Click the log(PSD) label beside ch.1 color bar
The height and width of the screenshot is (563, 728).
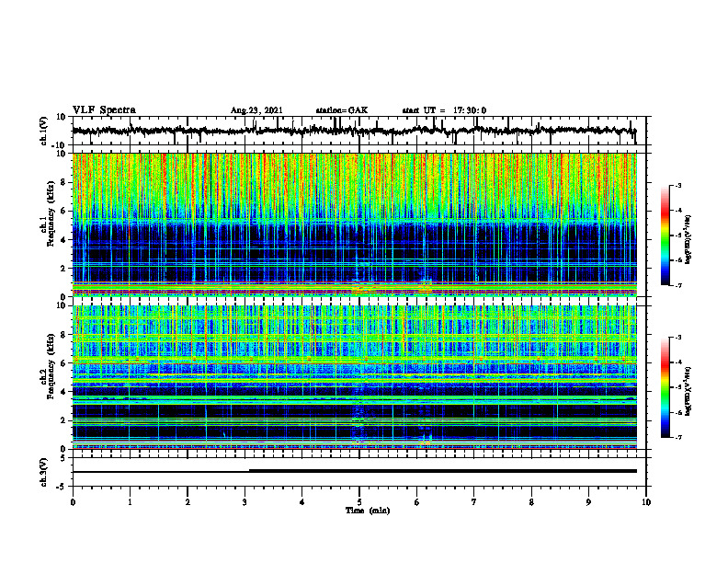(x=688, y=240)
